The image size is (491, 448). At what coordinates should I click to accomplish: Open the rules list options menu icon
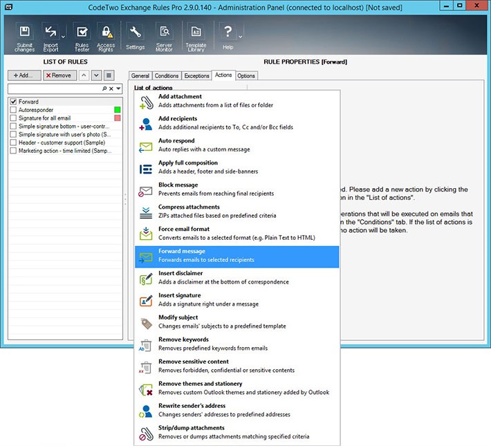(109, 75)
